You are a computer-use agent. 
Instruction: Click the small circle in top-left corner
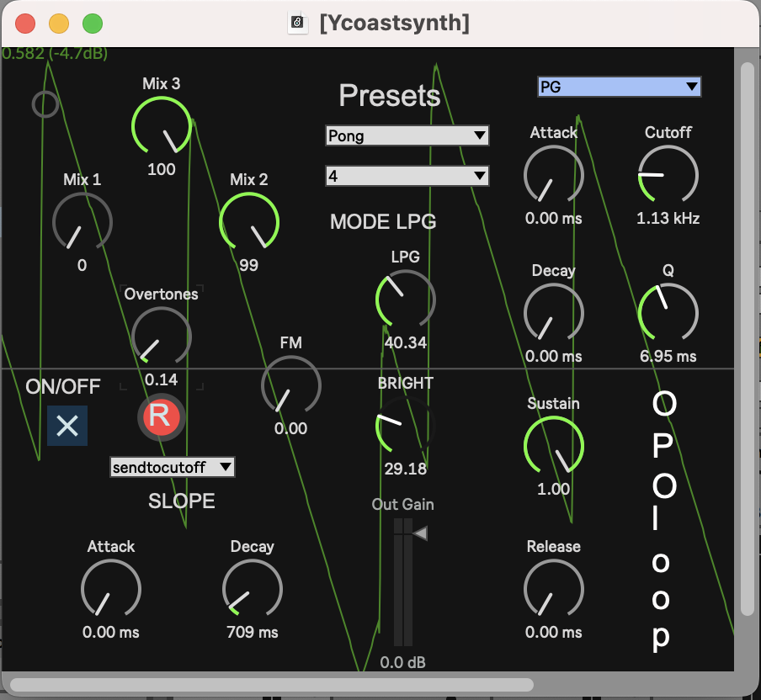click(x=45, y=104)
